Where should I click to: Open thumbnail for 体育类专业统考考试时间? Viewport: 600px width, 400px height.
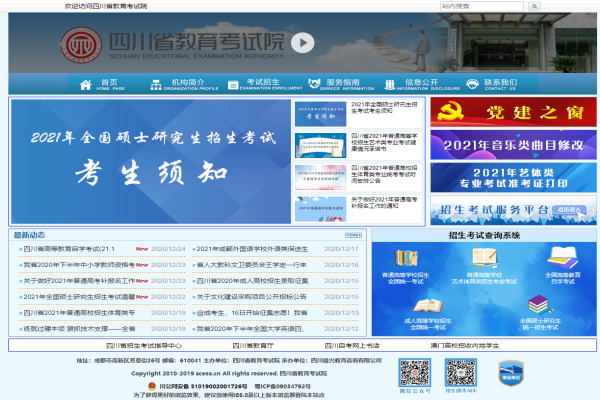coord(321,177)
